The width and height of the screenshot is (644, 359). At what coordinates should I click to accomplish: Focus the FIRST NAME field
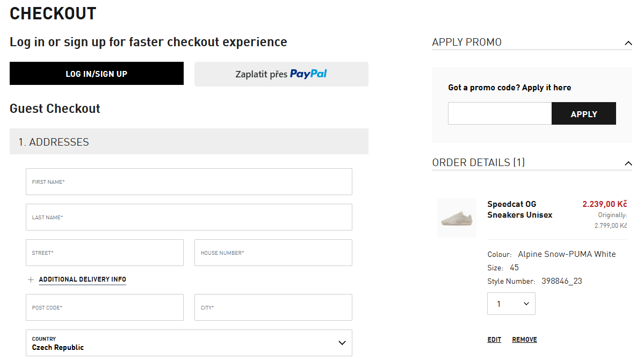pyautogui.click(x=189, y=182)
